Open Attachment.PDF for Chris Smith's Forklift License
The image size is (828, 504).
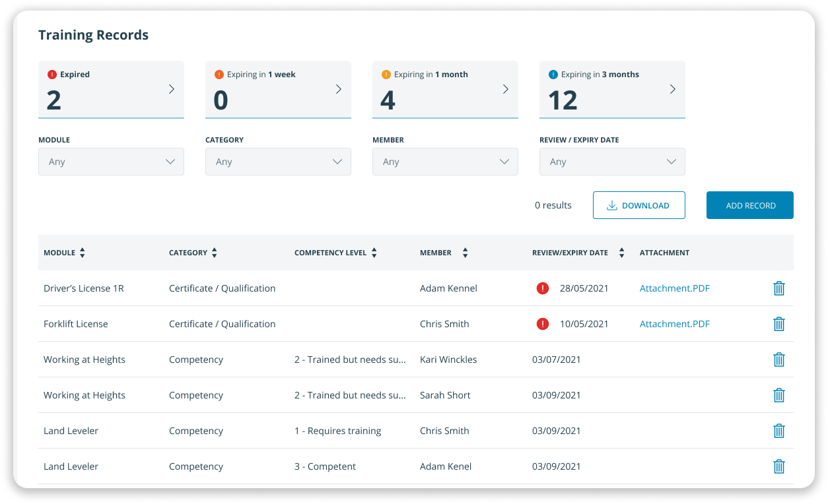click(675, 324)
